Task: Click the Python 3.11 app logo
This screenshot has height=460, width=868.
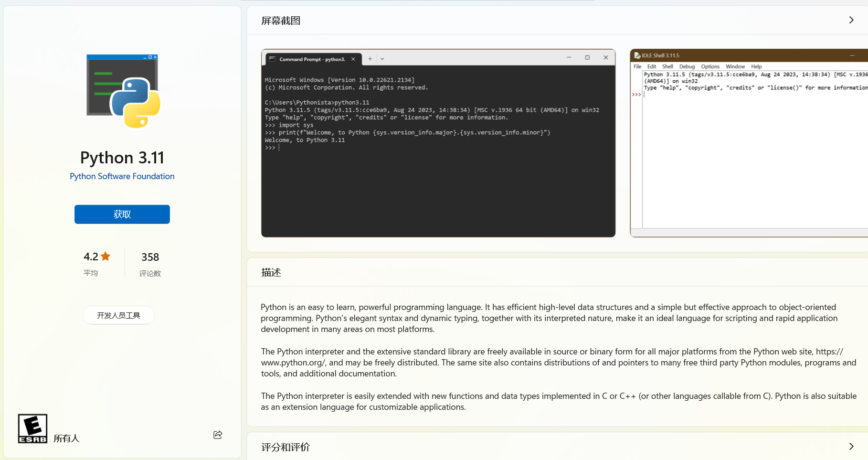Action: [123, 91]
